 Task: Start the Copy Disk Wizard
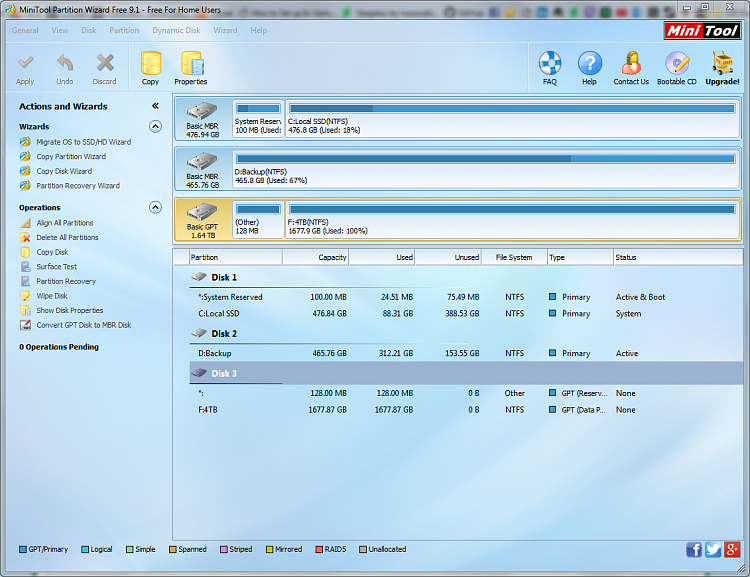click(x=64, y=171)
